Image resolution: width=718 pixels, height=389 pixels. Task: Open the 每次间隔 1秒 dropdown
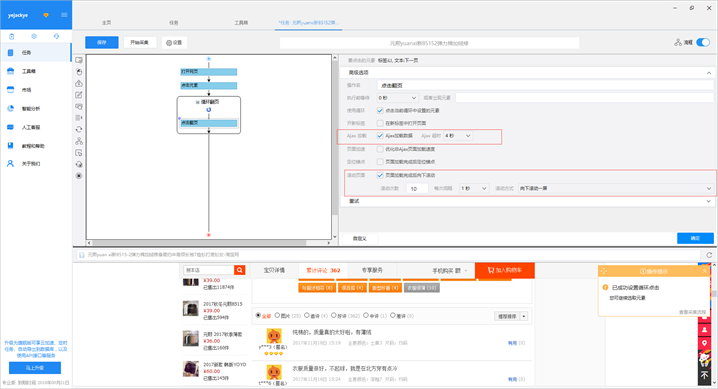(474, 189)
